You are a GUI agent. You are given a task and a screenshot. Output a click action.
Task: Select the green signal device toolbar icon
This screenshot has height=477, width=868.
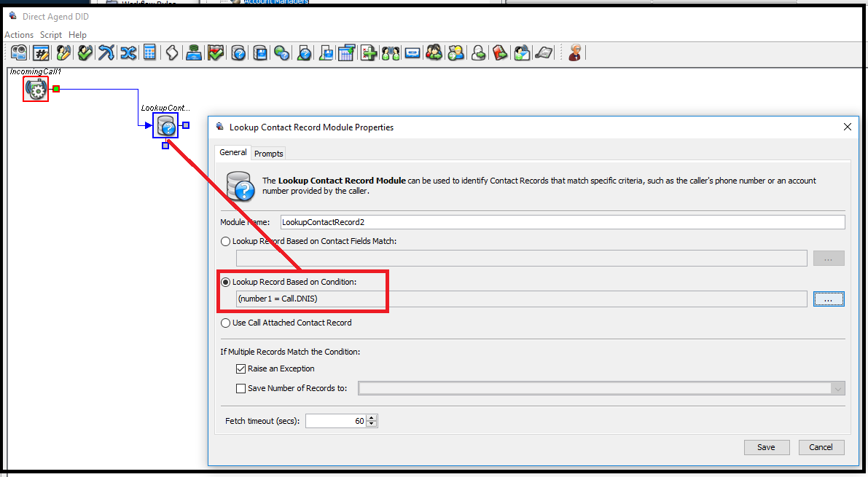pyautogui.click(x=194, y=53)
